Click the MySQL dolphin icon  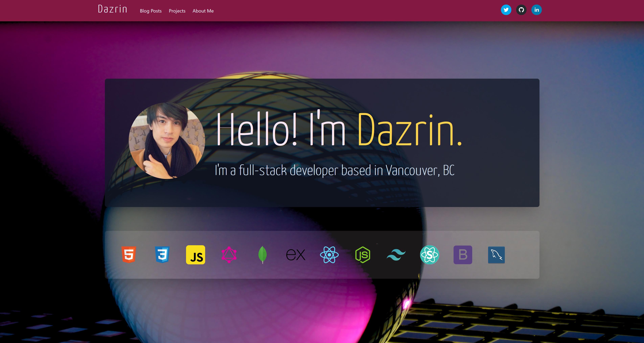(497, 255)
